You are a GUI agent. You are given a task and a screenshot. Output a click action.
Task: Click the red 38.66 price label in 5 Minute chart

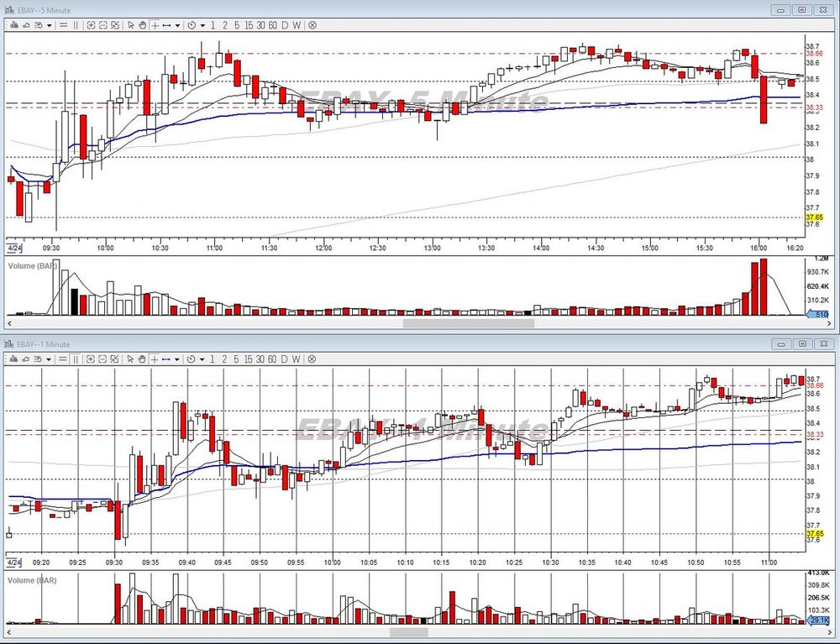click(x=814, y=54)
